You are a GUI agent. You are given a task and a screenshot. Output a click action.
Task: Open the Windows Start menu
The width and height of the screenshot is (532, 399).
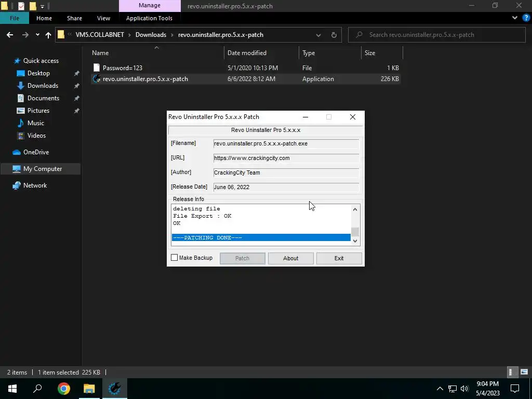click(x=12, y=389)
